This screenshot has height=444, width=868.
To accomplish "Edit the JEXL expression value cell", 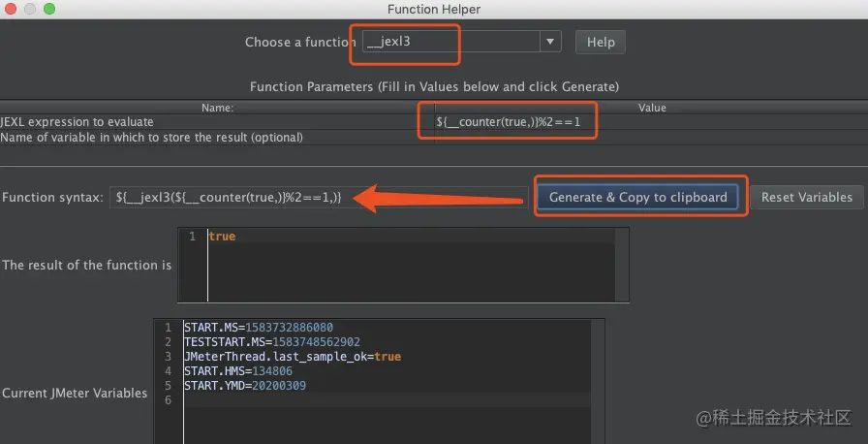I will (651, 122).
